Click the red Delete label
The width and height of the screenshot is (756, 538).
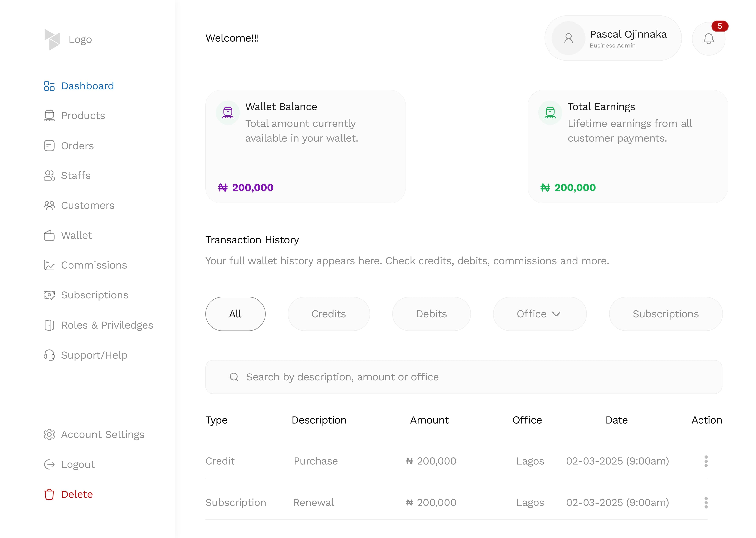click(77, 494)
